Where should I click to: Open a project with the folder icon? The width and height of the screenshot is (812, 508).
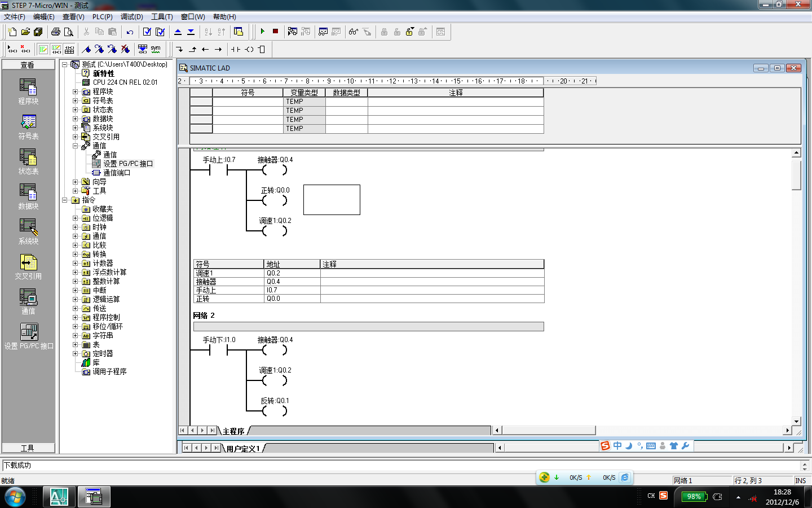[25, 32]
